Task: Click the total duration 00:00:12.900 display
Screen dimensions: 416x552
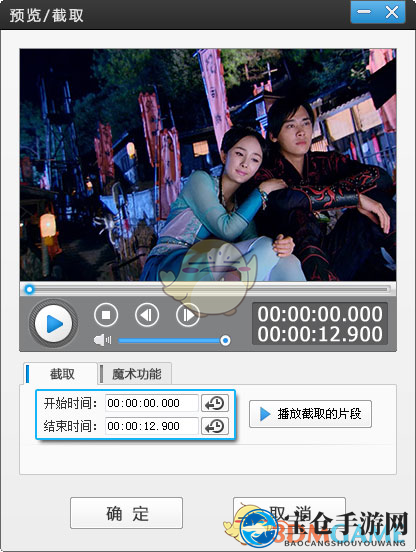Action: [320, 334]
